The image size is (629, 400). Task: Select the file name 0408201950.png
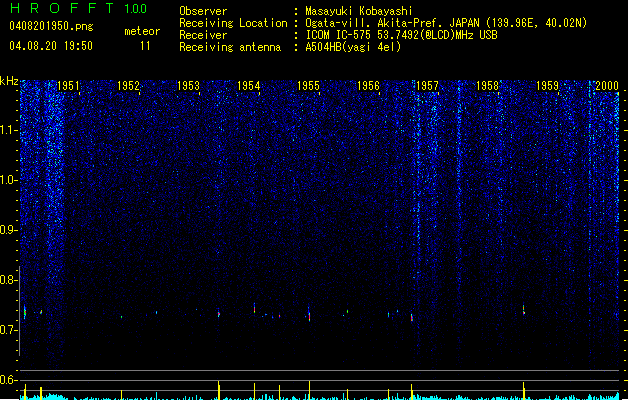click(x=51, y=26)
